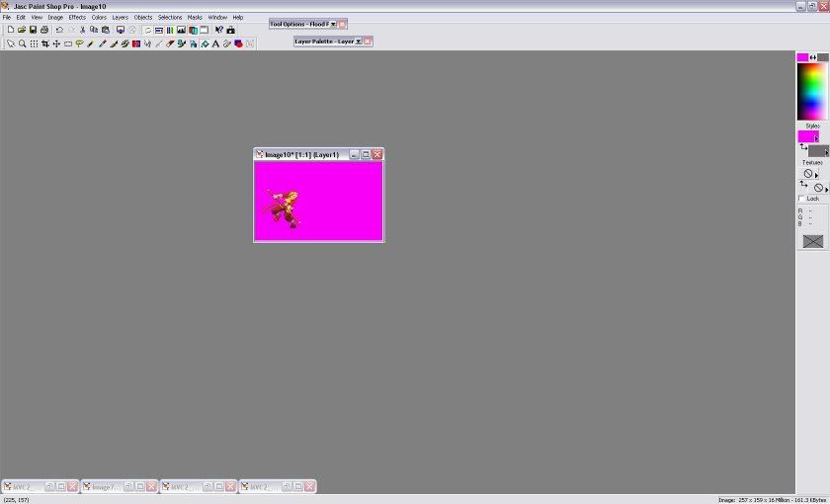Viewport: 830px width, 504px height.
Task: Close the Layer Palette
Action: coord(368,42)
